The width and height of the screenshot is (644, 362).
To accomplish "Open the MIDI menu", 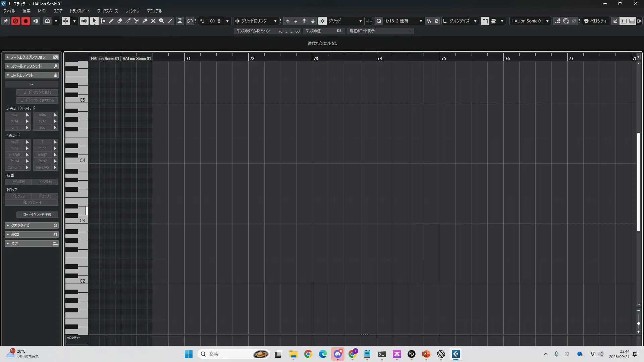I will coord(42,11).
